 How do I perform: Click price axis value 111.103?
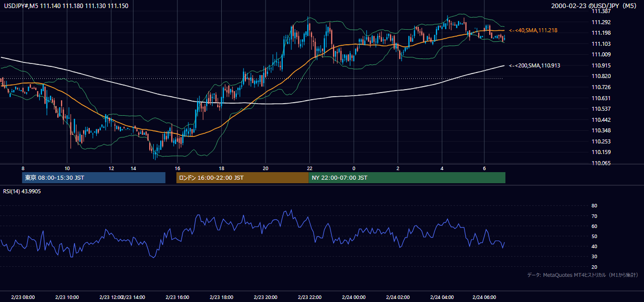click(x=601, y=44)
